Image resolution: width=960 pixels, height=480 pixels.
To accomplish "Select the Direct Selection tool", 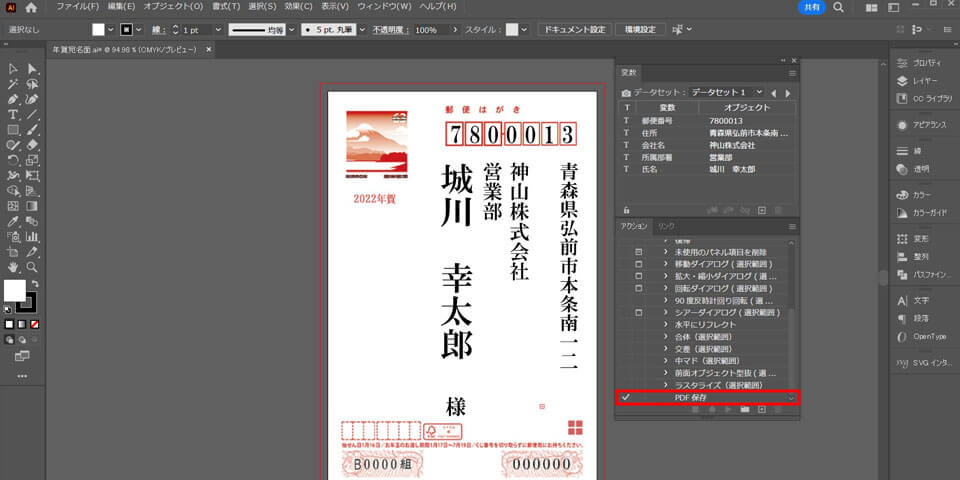I will click(x=33, y=69).
